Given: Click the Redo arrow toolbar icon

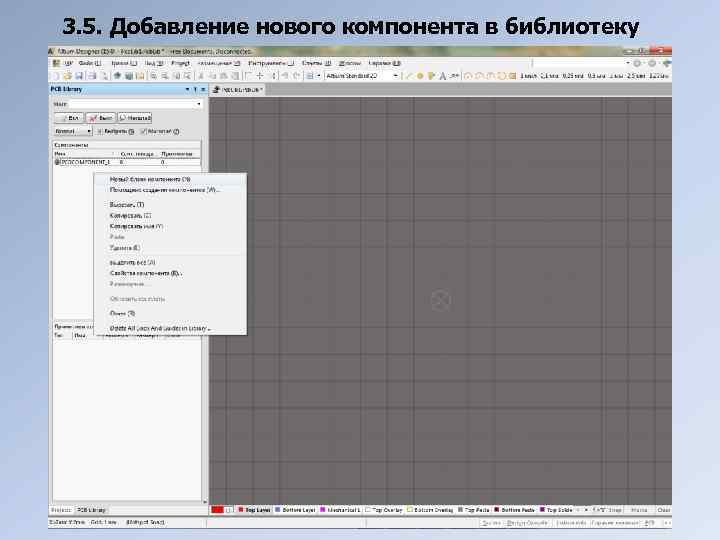Looking at the screenshot, I should [x=296, y=76].
